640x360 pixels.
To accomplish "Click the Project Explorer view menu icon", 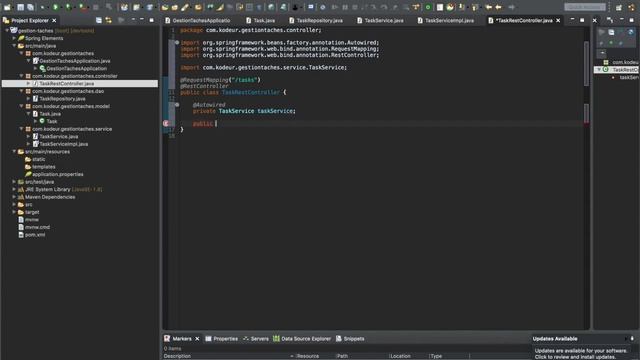I will (133, 20).
